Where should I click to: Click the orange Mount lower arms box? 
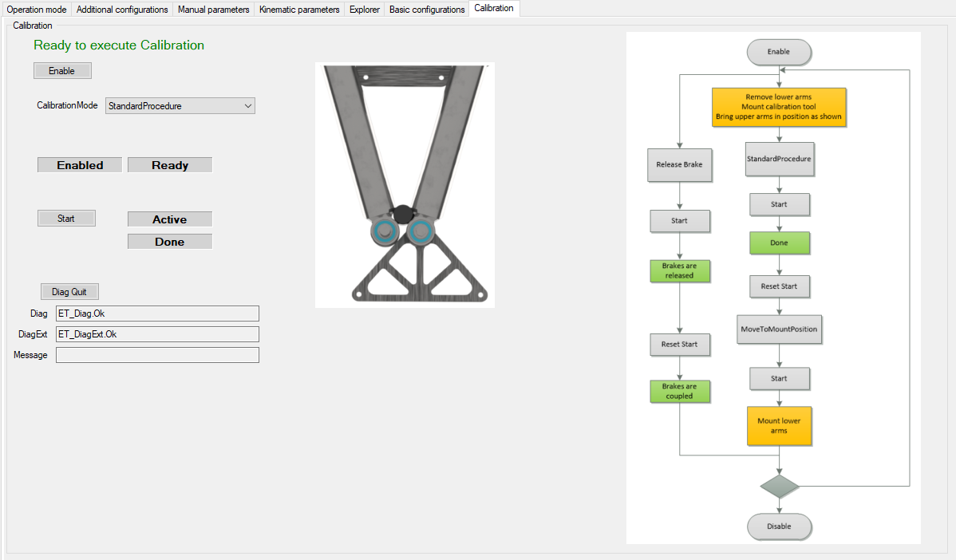pyautogui.click(x=779, y=426)
